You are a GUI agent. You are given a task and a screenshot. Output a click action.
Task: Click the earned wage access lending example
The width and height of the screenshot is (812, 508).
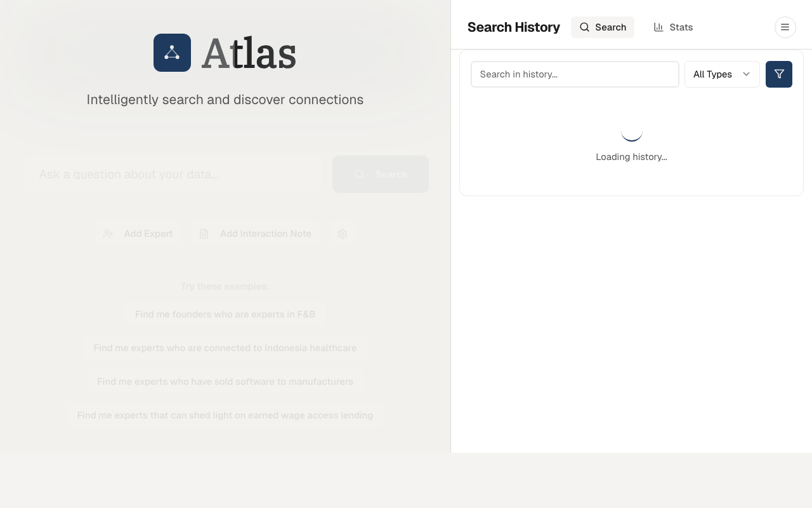(x=225, y=415)
